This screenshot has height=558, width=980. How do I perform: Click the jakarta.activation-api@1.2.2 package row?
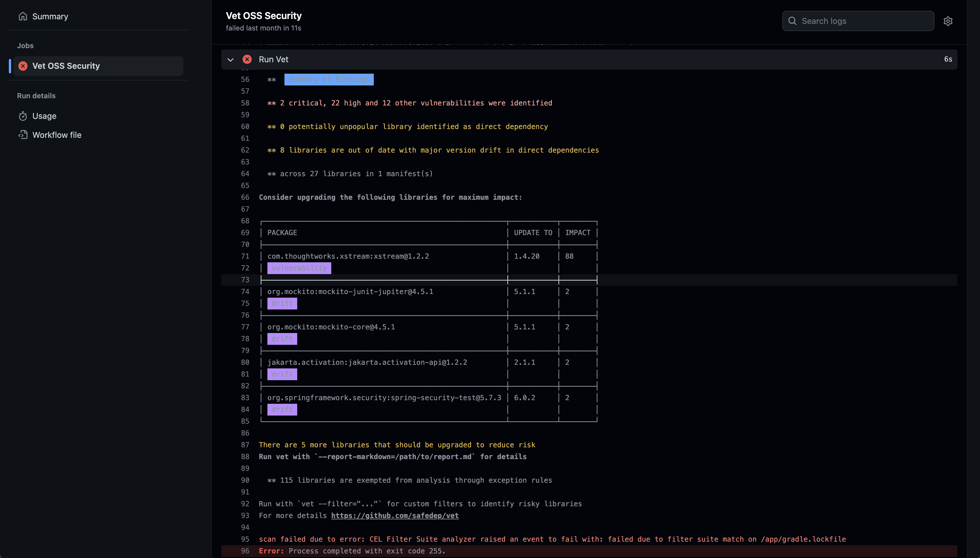[x=367, y=363]
